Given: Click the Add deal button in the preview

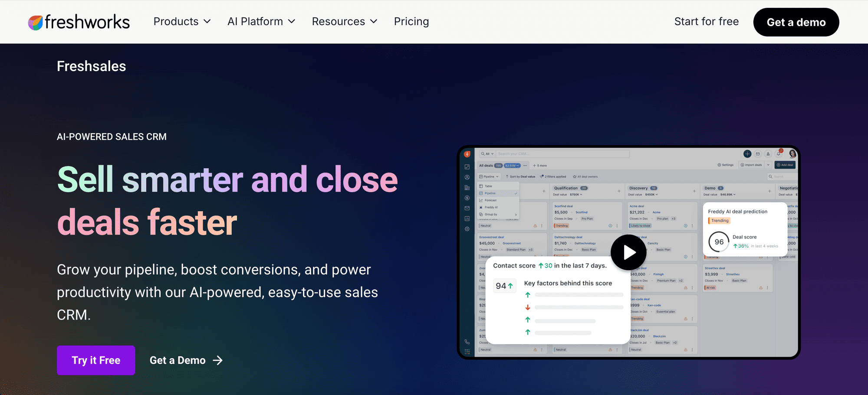Looking at the screenshot, I should pyautogui.click(x=786, y=165).
